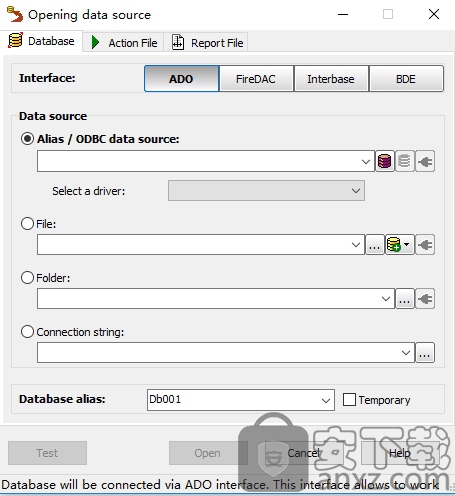Click the Cancel button
Screen dimensions: 455x496
303,453
